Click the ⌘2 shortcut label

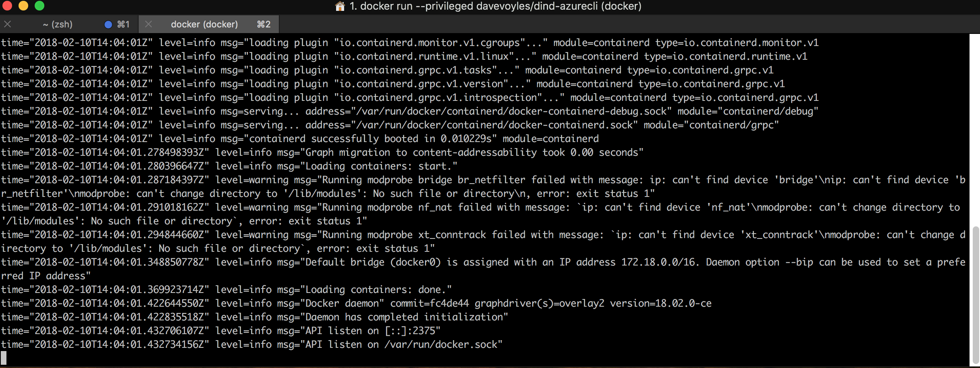coord(264,24)
